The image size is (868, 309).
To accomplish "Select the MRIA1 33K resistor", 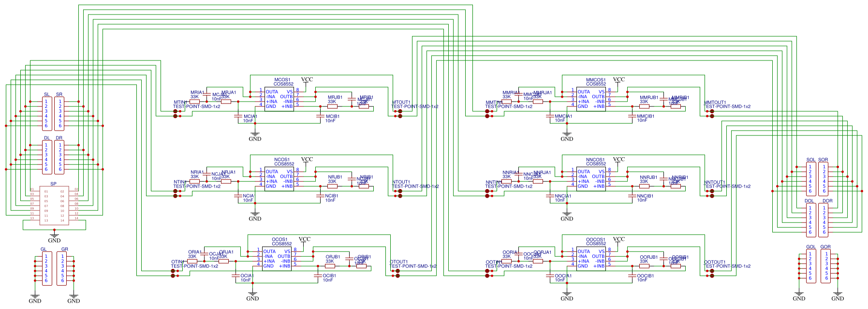I will (x=194, y=102).
